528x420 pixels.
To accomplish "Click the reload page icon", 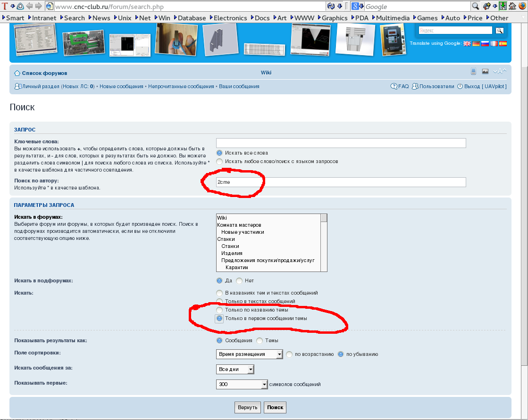I will pyautogui.click(x=331, y=6).
